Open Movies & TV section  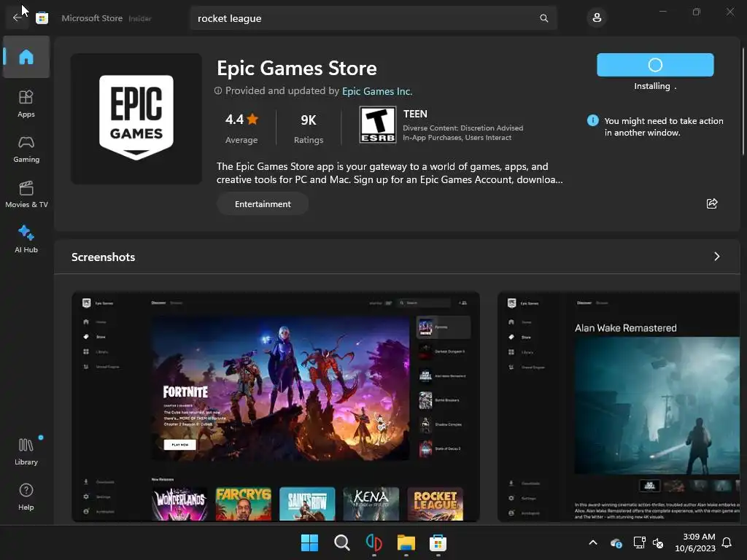click(x=26, y=194)
